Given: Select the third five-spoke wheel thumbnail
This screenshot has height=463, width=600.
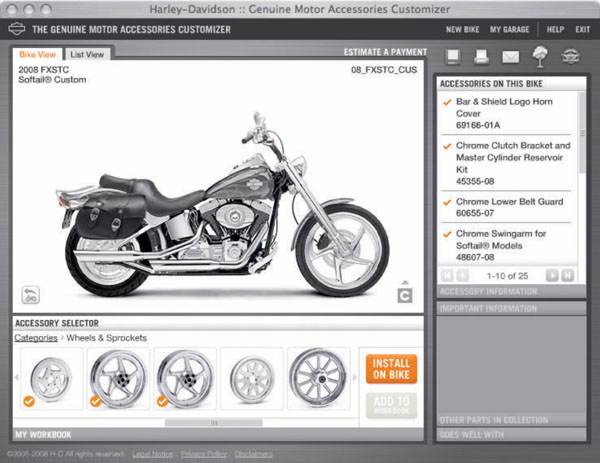Looking at the screenshot, I should [x=185, y=379].
